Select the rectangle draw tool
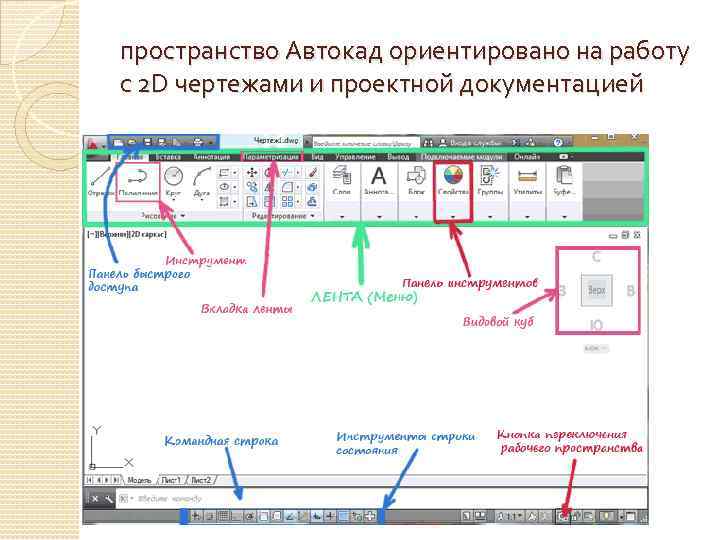720x540 pixels. (x=224, y=173)
